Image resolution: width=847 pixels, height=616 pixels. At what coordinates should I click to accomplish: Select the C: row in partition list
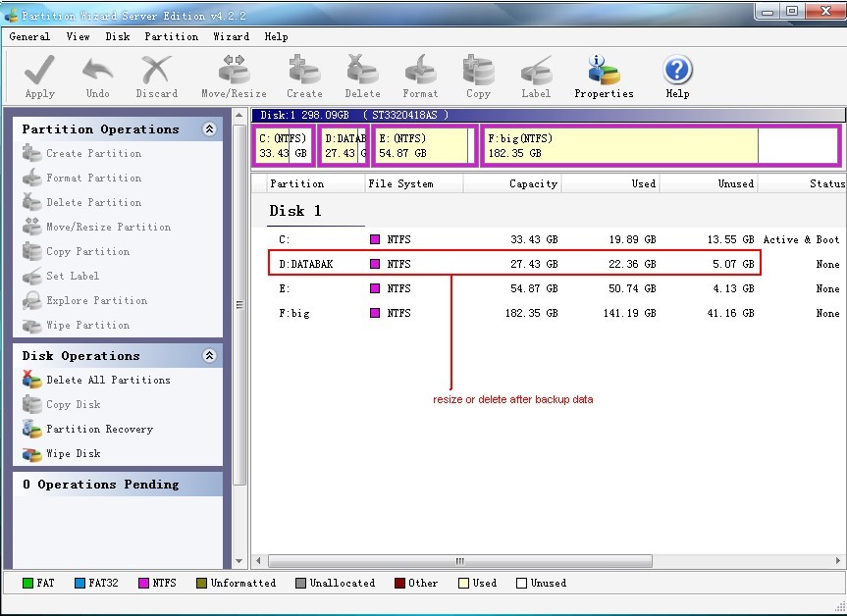[x=556, y=239]
